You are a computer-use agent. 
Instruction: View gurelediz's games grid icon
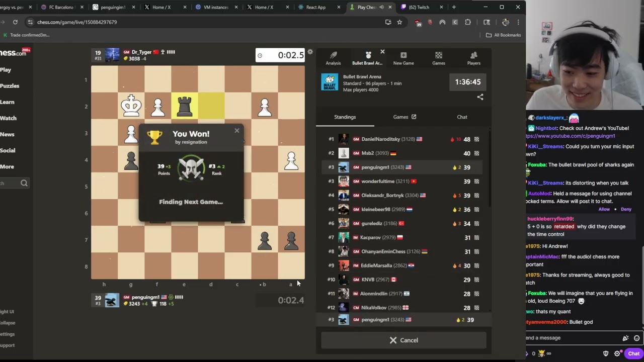476,224
